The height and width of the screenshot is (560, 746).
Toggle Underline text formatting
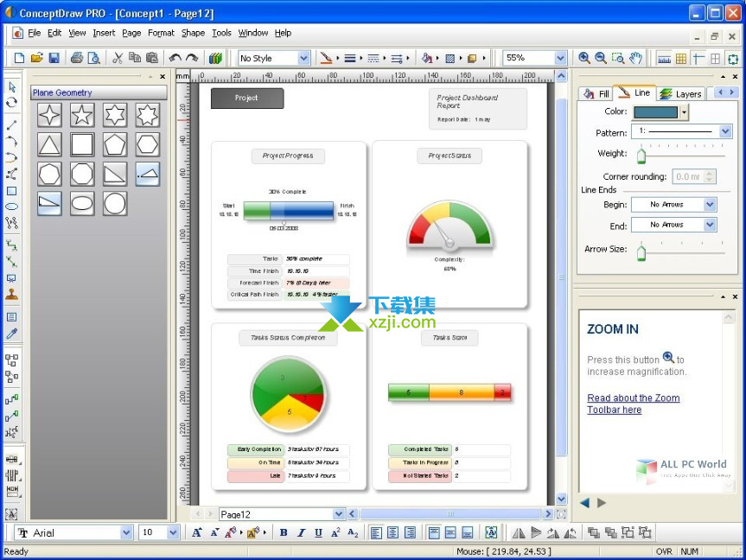(318, 533)
